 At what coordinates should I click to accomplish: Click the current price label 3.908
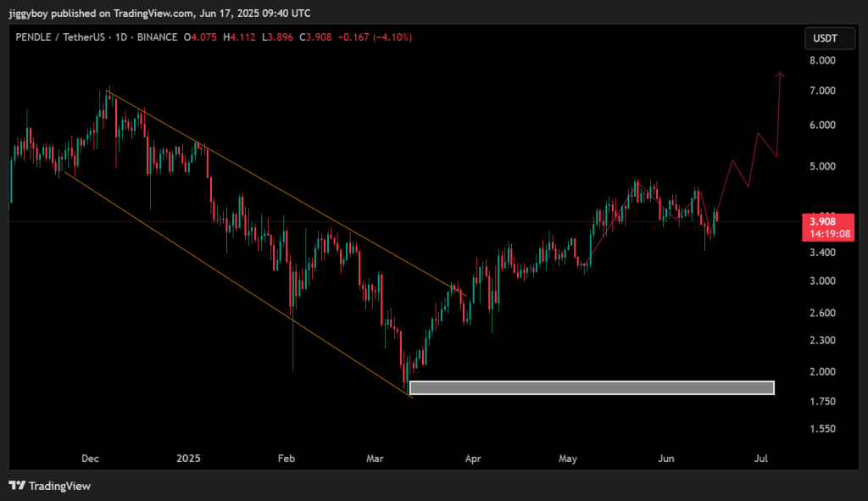pos(822,222)
